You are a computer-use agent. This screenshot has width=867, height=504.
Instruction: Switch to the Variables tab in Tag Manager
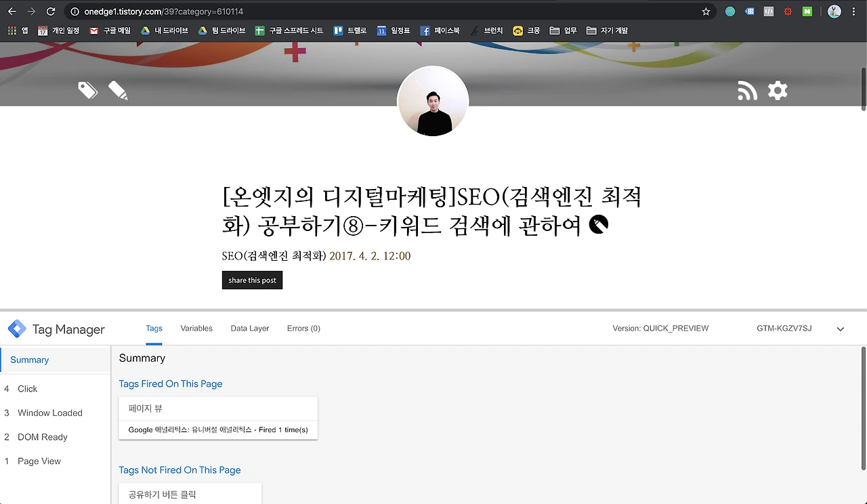click(x=196, y=329)
